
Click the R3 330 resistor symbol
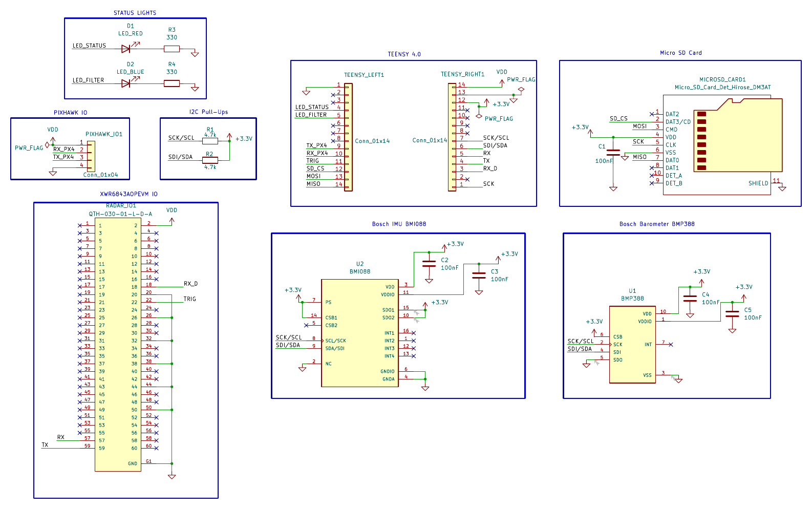[172, 49]
